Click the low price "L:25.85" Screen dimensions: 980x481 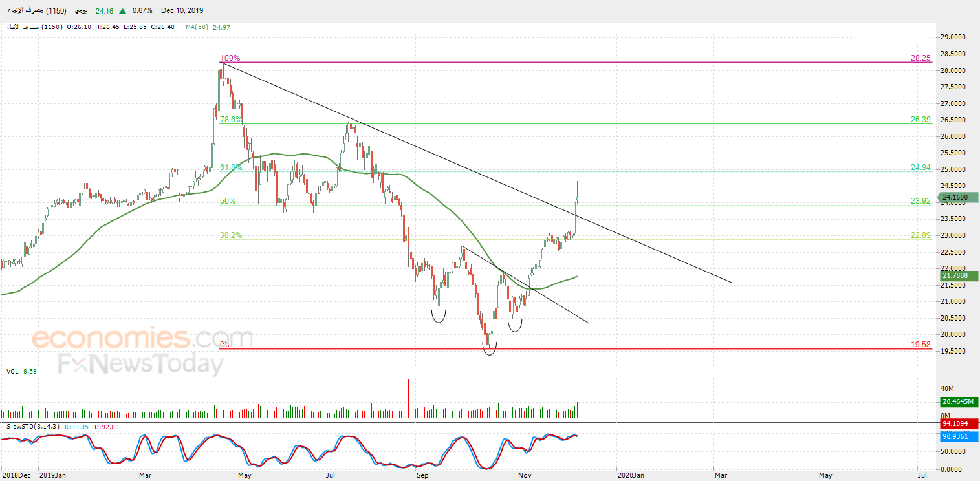(134, 27)
